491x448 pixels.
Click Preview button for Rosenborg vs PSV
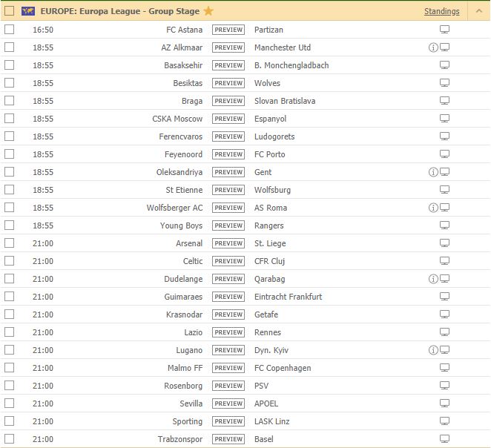pyautogui.click(x=228, y=386)
